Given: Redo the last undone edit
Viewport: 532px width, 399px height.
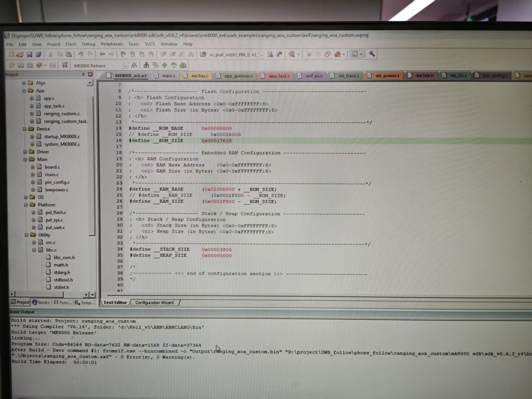Looking at the screenshot, I should [90, 54].
